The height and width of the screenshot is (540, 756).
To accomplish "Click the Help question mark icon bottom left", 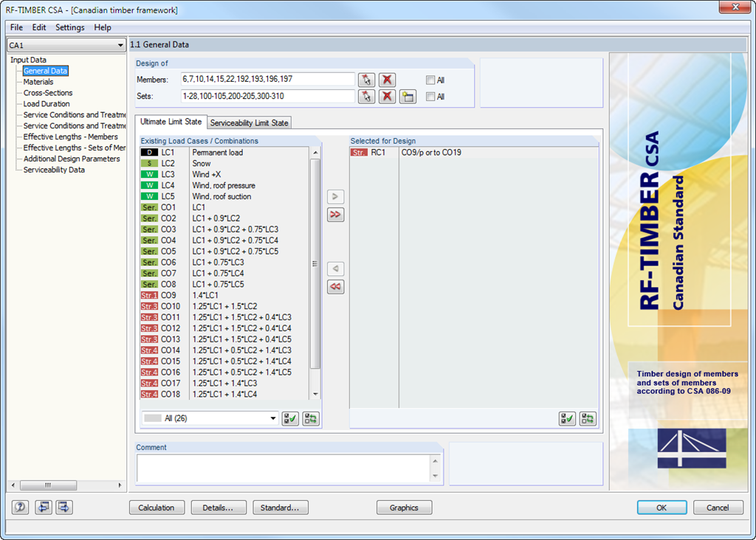I will [x=19, y=507].
